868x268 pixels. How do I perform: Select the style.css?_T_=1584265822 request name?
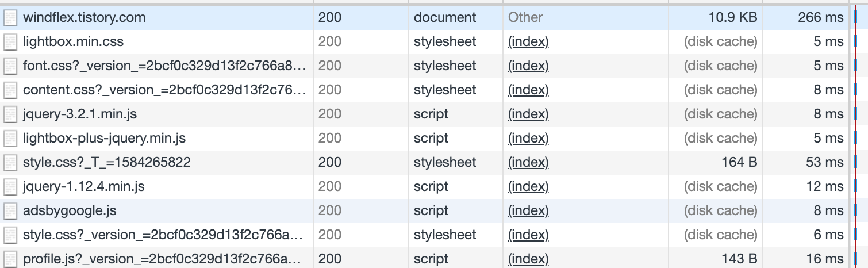click(107, 163)
